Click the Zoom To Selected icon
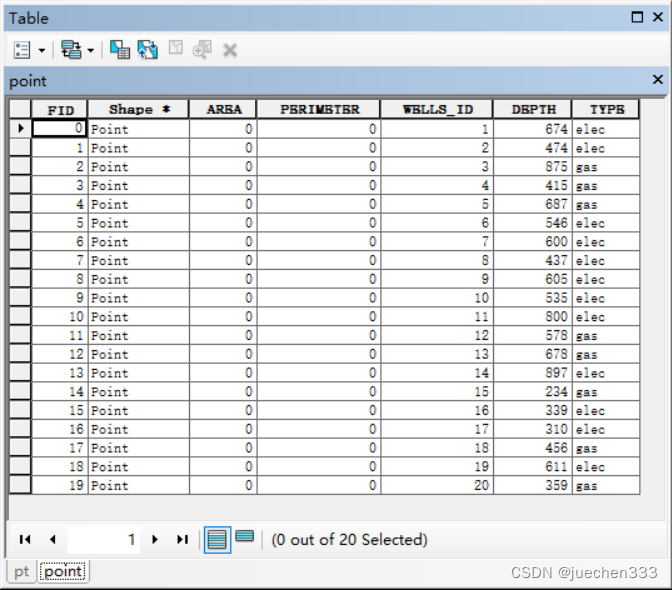 [x=202, y=50]
